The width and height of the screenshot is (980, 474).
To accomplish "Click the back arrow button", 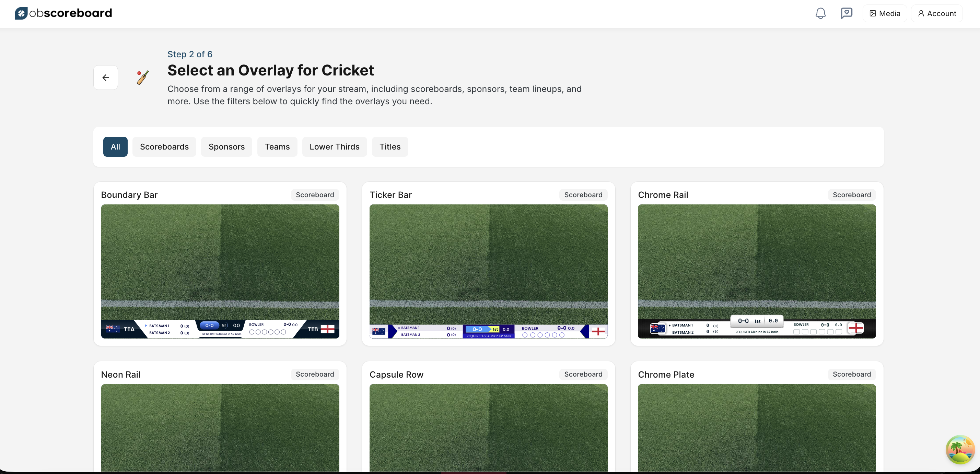I will [105, 78].
